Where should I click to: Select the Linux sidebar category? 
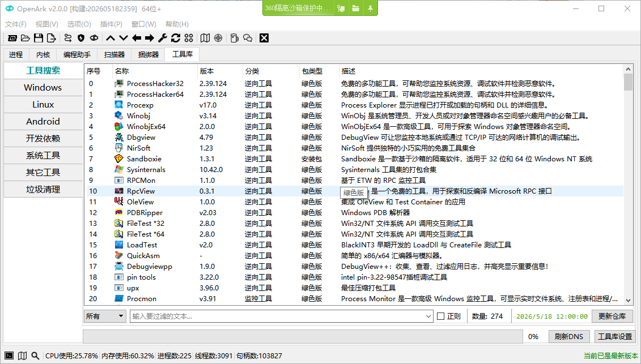(43, 105)
